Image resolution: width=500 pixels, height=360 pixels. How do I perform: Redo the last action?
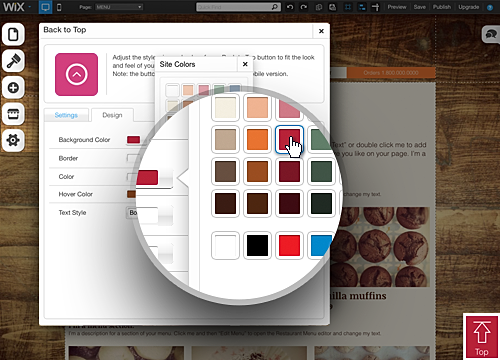[x=304, y=7]
